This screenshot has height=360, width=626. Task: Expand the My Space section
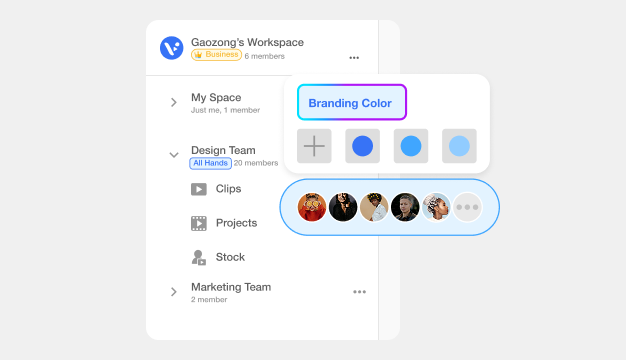click(x=174, y=102)
